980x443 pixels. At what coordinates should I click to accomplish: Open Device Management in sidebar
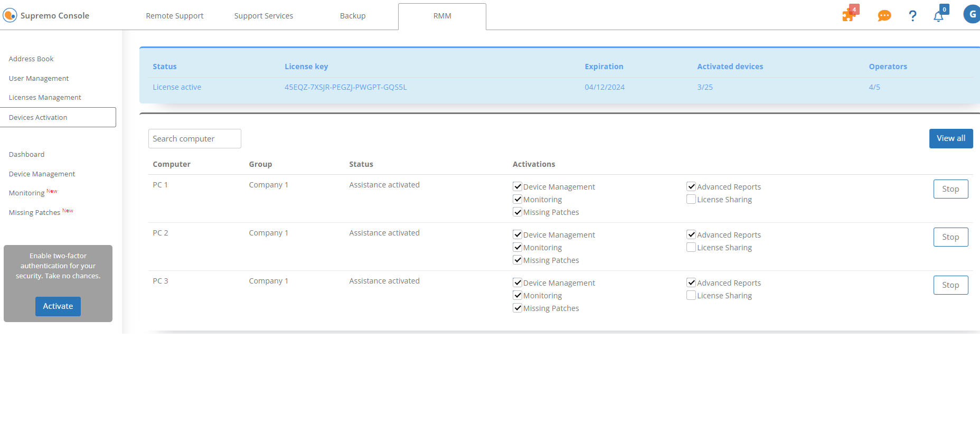click(x=42, y=174)
